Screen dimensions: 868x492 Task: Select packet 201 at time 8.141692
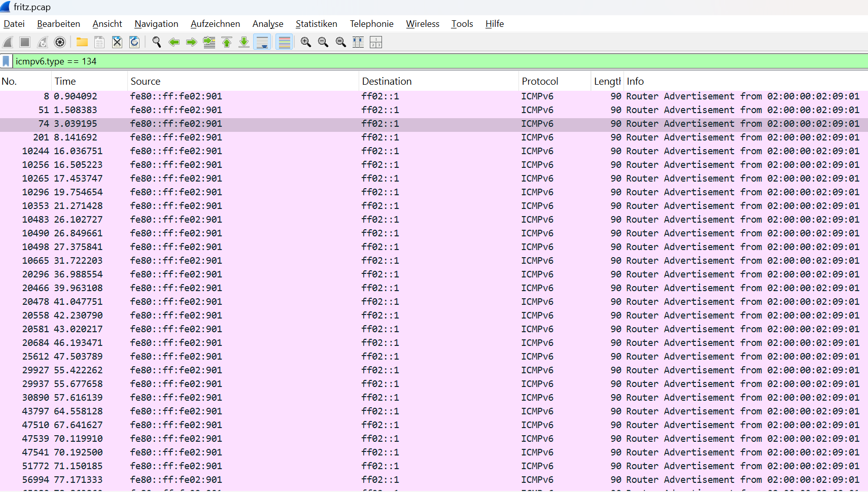click(434, 137)
